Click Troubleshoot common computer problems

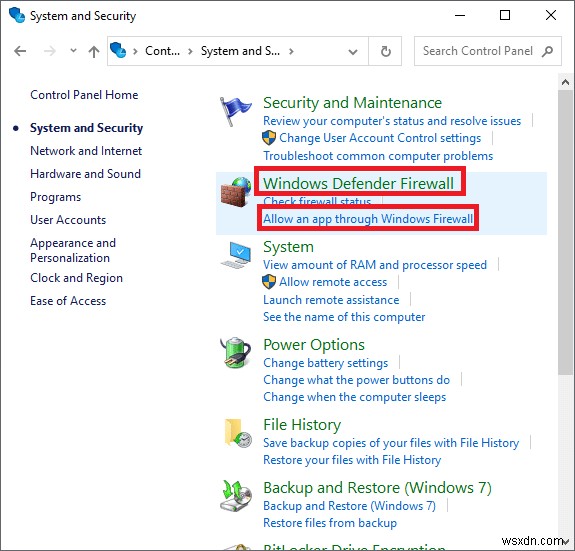(378, 156)
